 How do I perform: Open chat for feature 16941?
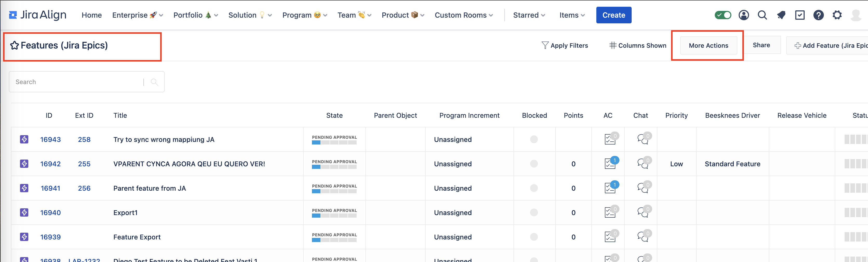point(643,188)
